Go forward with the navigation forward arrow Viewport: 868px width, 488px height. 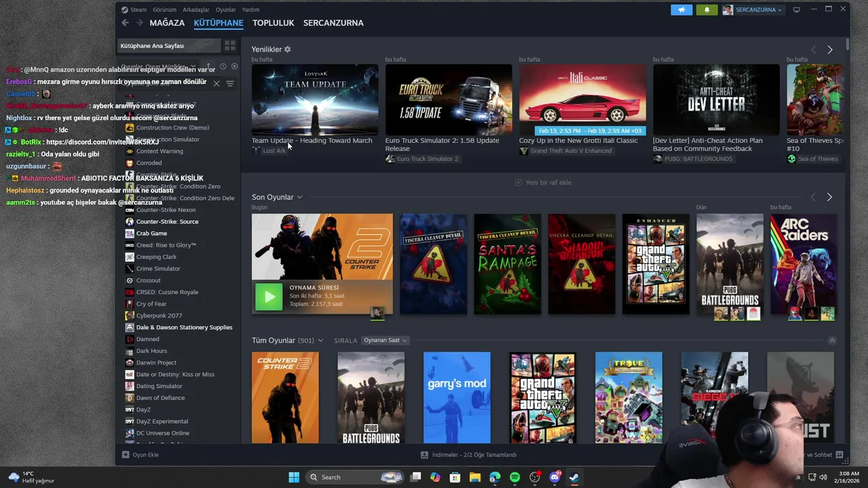tap(139, 23)
